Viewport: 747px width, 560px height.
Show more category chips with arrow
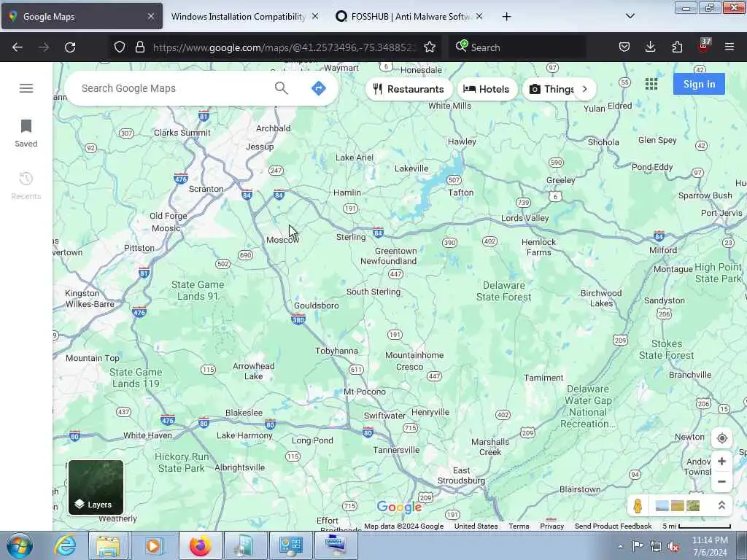tap(584, 89)
